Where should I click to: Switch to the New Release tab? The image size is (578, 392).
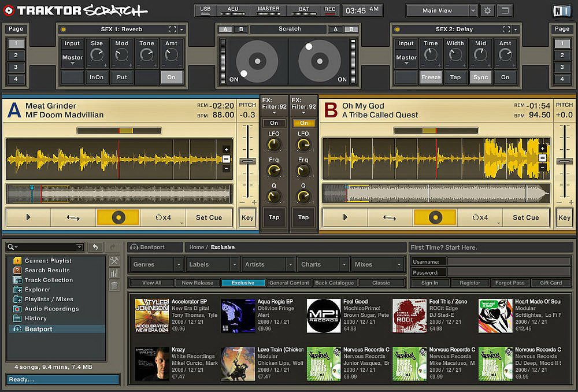(197, 283)
